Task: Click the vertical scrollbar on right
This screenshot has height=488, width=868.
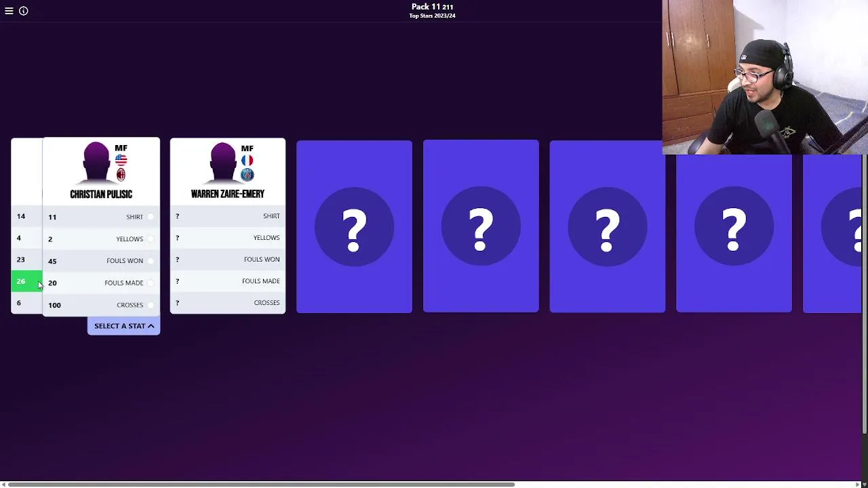Action: tap(865, 295)
